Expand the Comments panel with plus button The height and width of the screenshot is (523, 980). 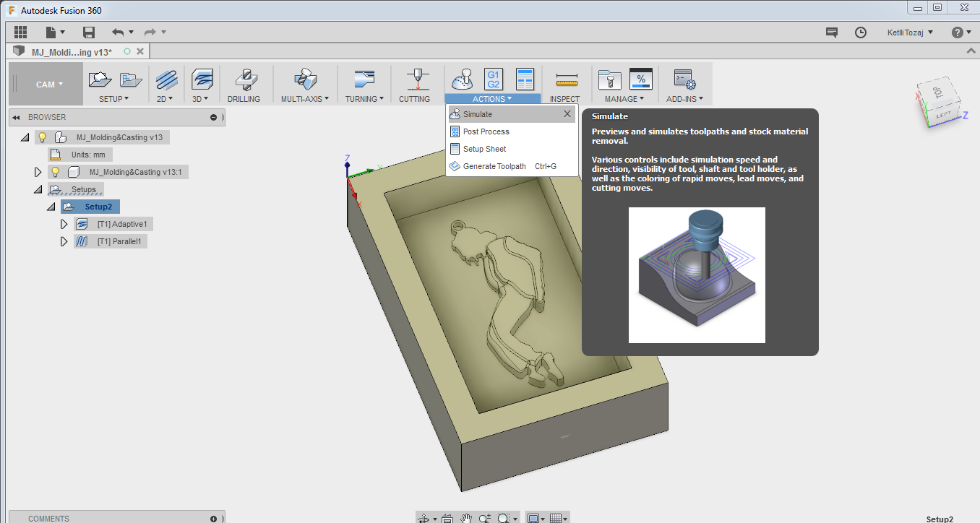(x=214, y=519)
